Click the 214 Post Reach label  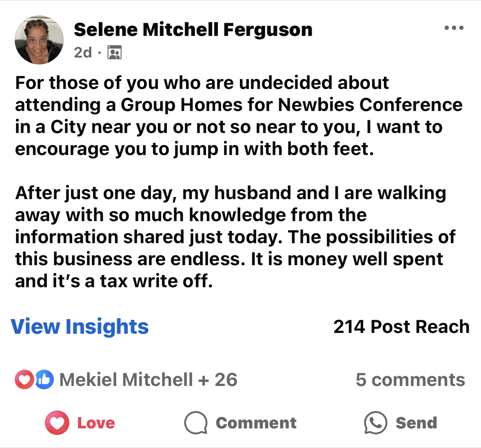(401, 327)
